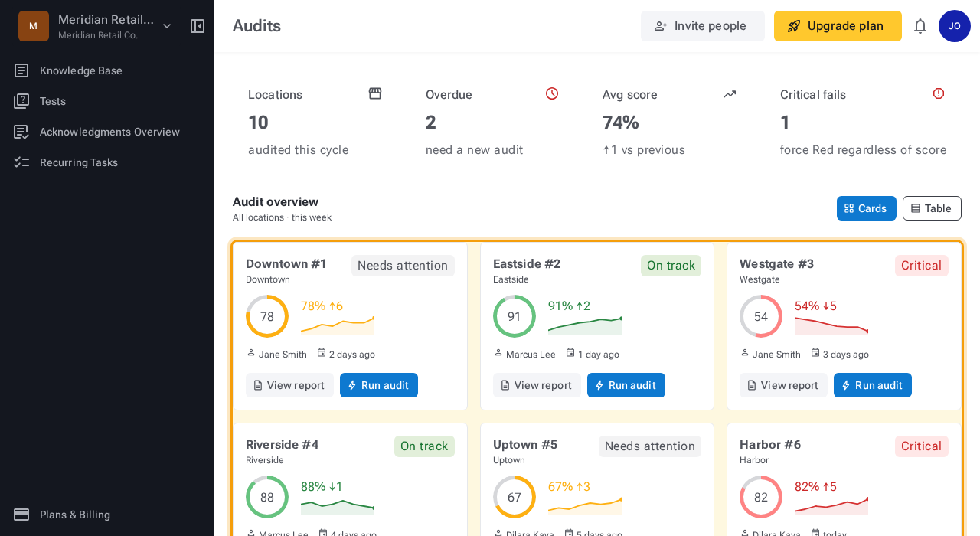Click Downtown #1 trend sparkline
The image size is (980, 536).
pos(338,325)
